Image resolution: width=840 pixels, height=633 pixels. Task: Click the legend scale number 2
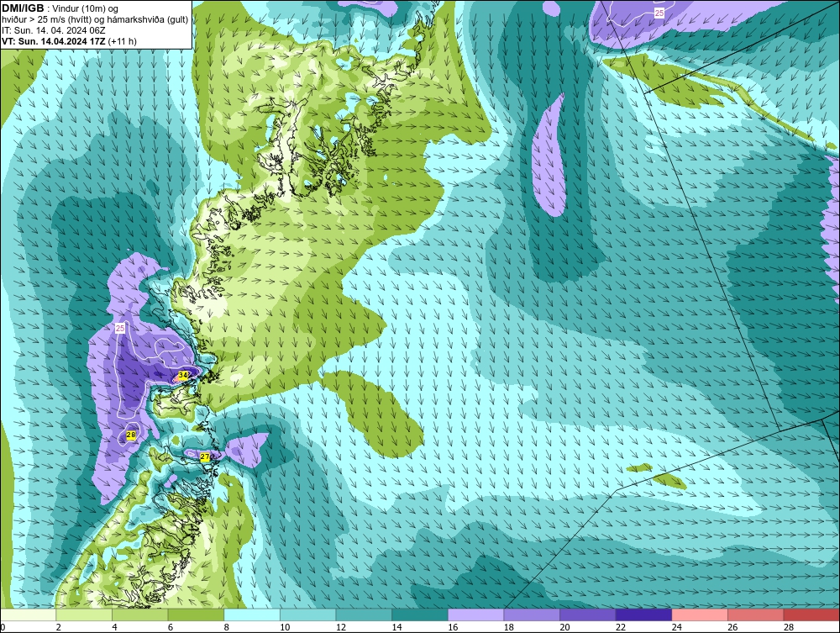pyautogui.click(x=59, y=627)
